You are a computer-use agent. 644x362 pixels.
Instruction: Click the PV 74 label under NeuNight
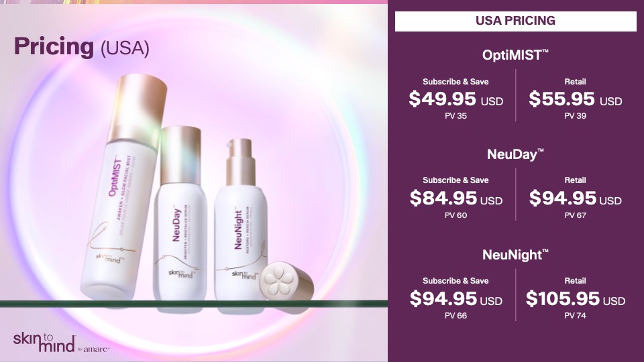point(575,316)
